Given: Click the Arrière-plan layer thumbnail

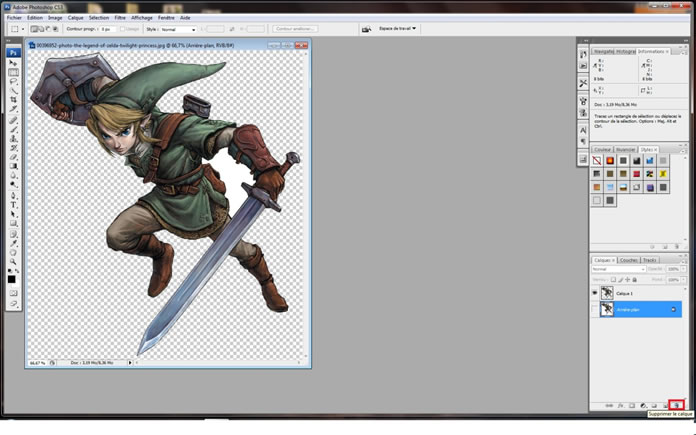Looking at the screenshot, I should pos(607,309).
